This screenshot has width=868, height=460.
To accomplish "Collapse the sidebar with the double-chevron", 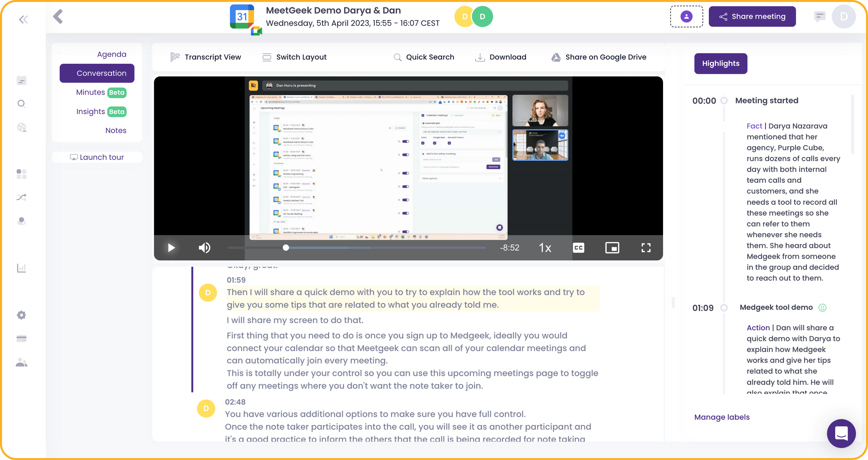I will (x=24, y=19).
